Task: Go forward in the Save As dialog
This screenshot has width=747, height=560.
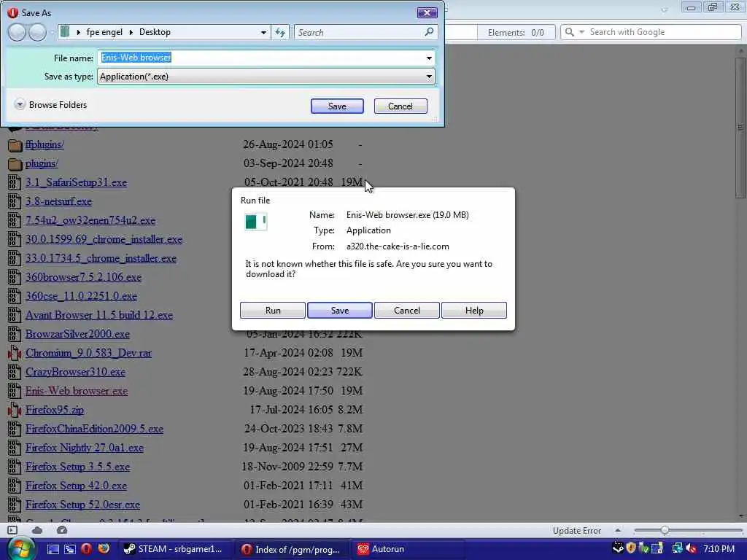Action: 38,32
